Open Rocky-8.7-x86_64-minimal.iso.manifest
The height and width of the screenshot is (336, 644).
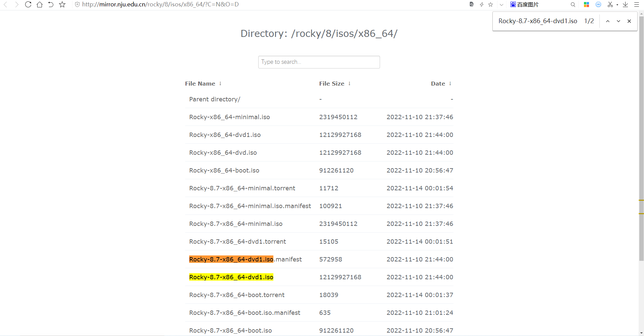point(250,206)
